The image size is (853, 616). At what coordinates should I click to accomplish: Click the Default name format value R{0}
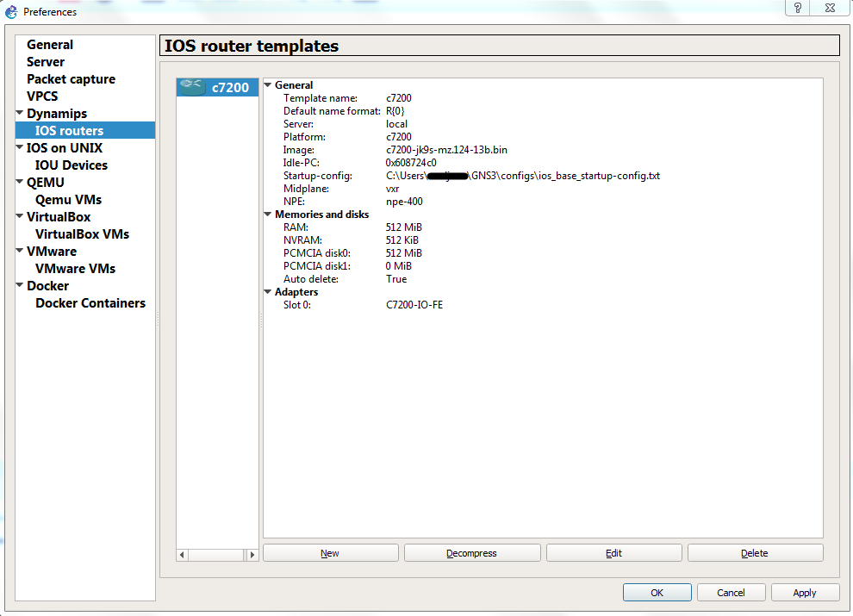pos(395,111)
